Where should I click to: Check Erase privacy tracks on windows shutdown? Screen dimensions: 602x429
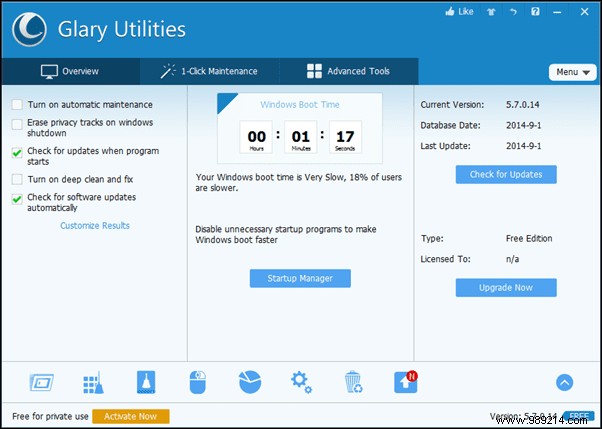(17, 124)
